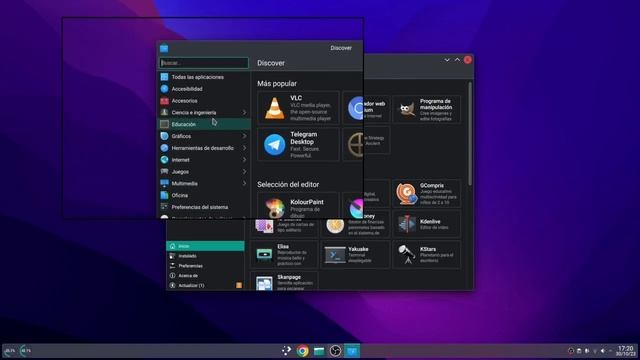This screenshot has width=640, height=360.
Task: Open the Elisa music player icon
Action: click(x=264, y=254)
